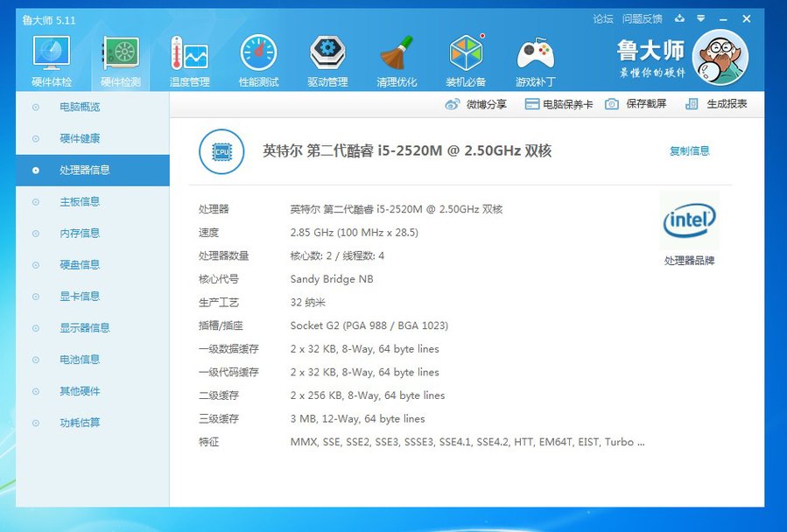Click 保存截屏 camera button

click(x=636, y=104)
